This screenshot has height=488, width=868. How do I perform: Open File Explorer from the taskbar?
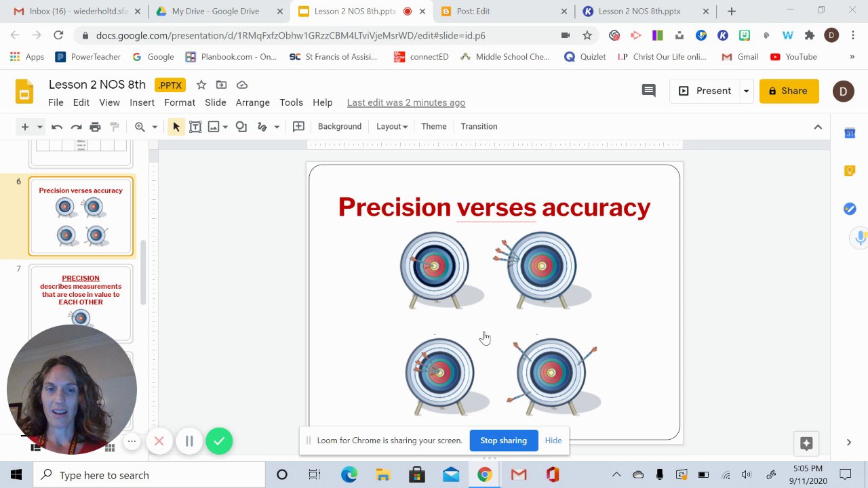click(x=383, y=475)
